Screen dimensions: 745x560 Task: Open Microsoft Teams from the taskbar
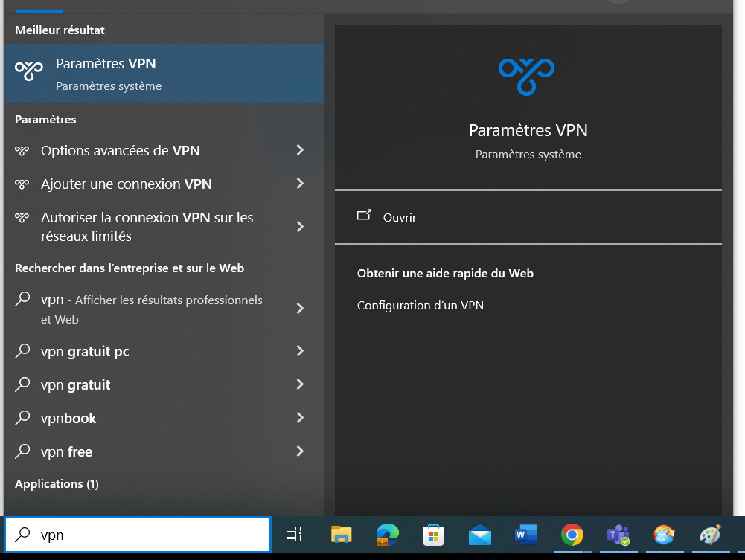click(x=618, y=534)
